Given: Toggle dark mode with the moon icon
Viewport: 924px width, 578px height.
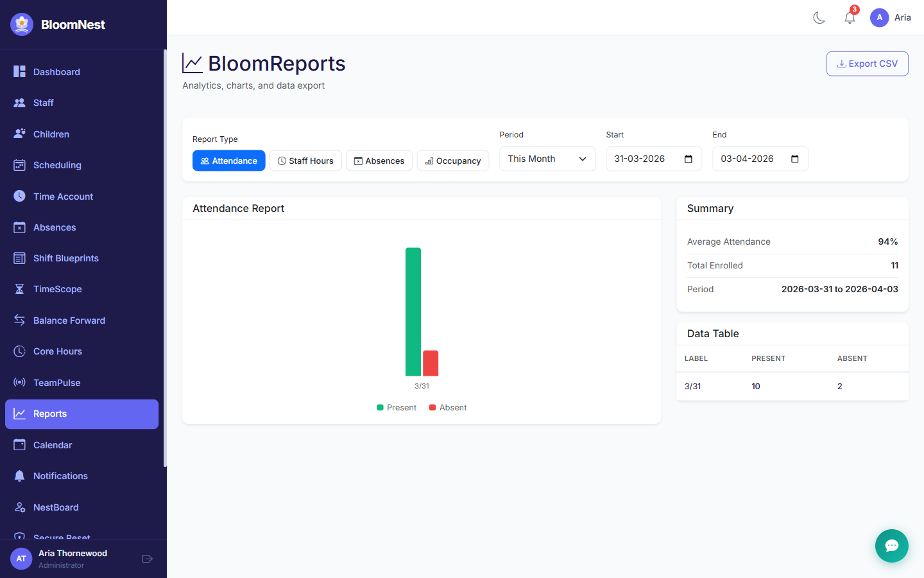Looking at the screenshot, I should pos(819,17).
